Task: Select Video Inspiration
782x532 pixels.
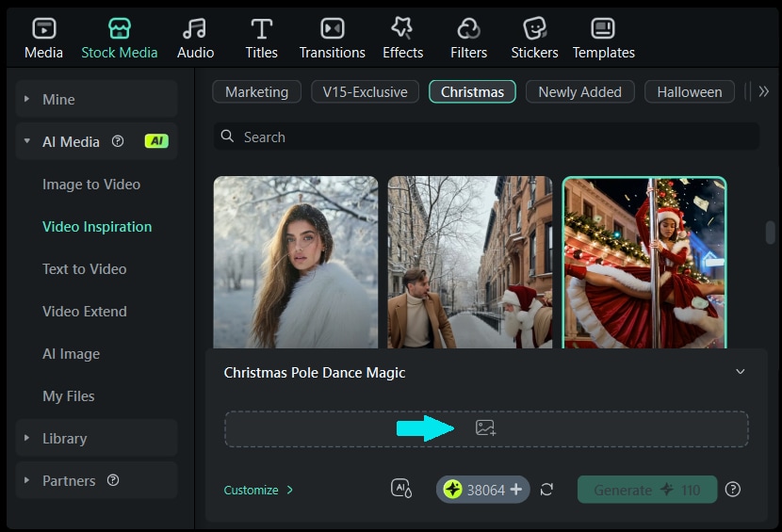Action: (x=97, y=227)
